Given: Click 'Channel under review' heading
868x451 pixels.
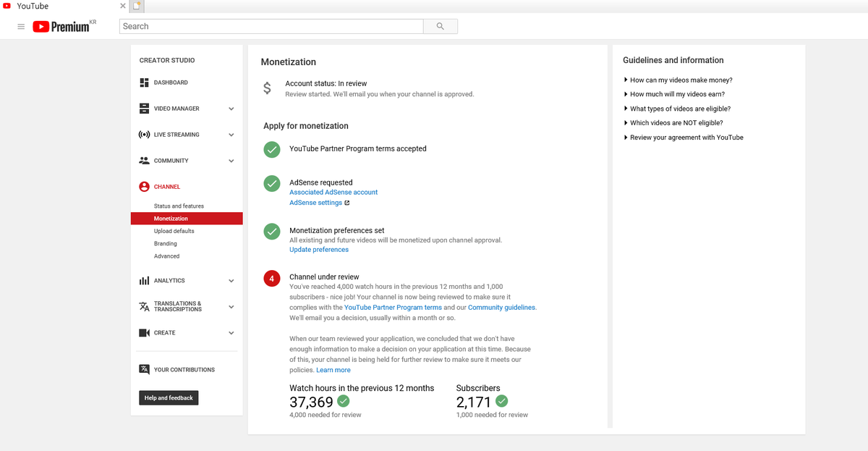Looking at the screenshot, I should pos(324,277).
